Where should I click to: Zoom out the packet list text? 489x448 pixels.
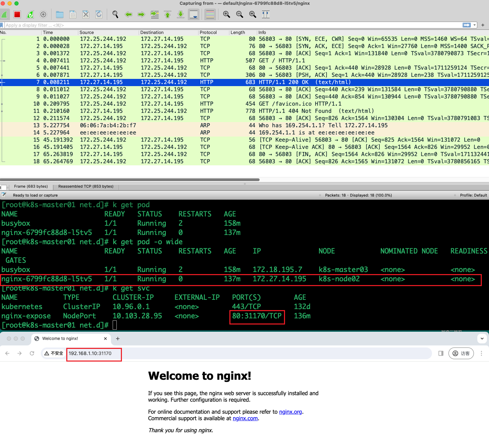pyautogui.click(x=240, y=14)
